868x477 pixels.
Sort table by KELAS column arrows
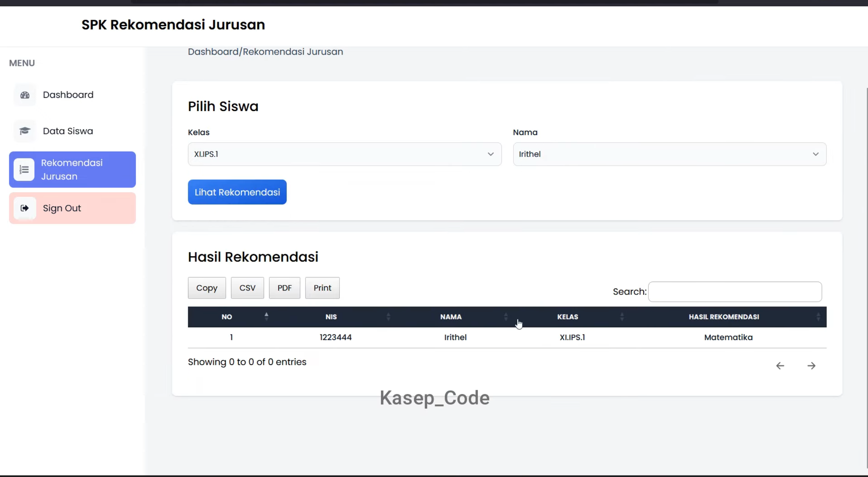point(622,317)
